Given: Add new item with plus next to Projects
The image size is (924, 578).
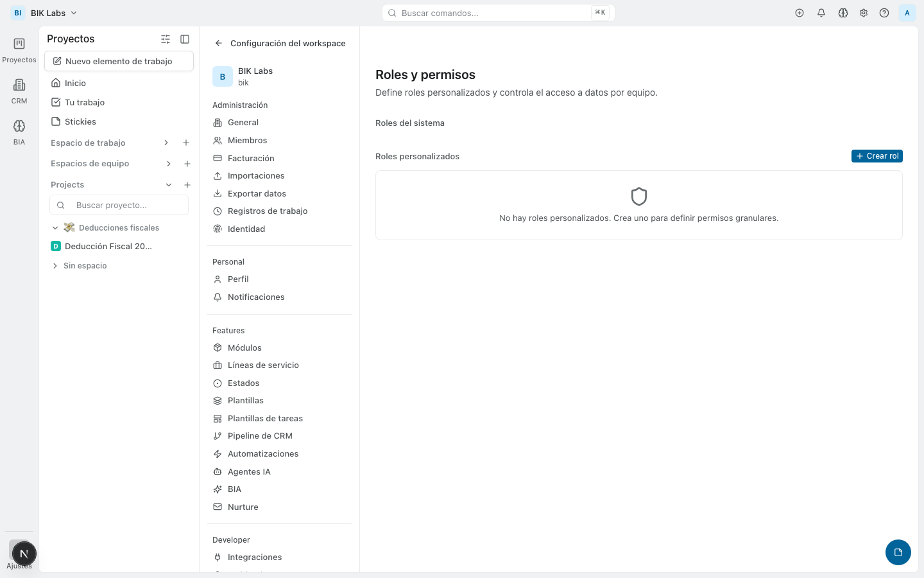Looking at the screenshot, I should [187, 185].
